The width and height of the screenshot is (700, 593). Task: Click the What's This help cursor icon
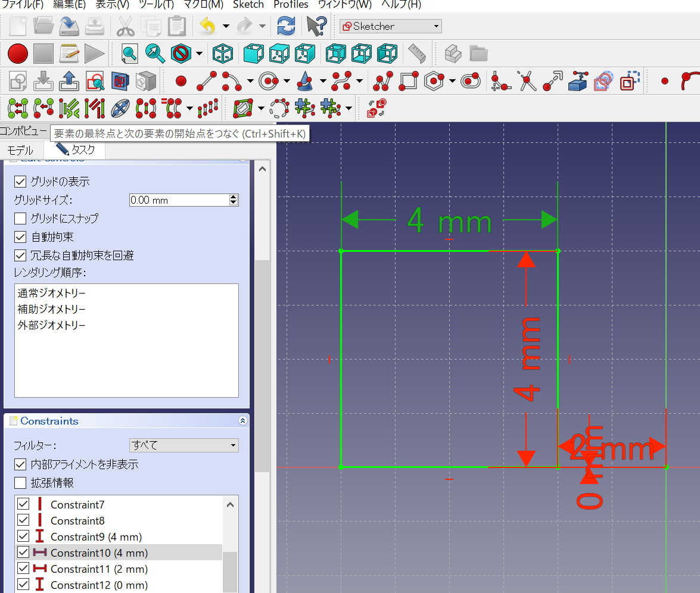(316, 26)
